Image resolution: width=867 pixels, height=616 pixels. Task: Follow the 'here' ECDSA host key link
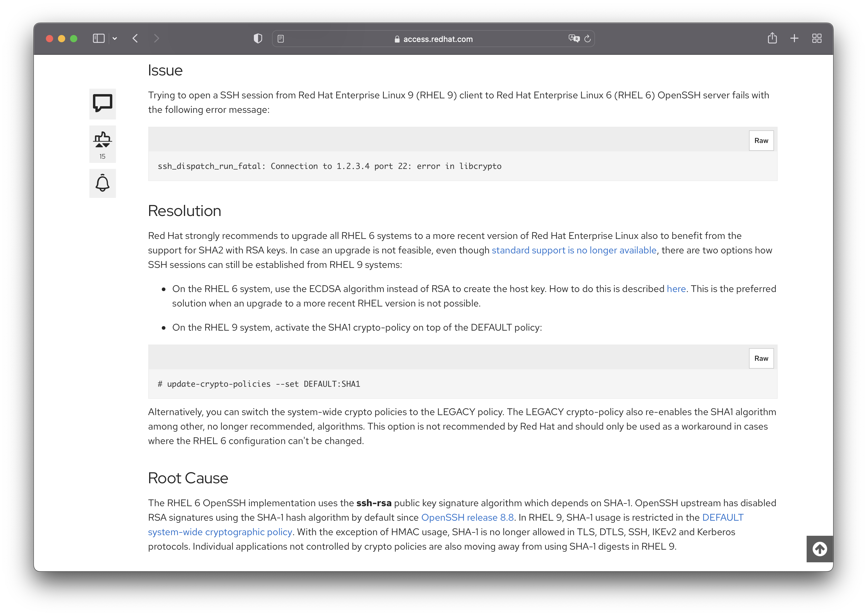(x=676, y=289)
